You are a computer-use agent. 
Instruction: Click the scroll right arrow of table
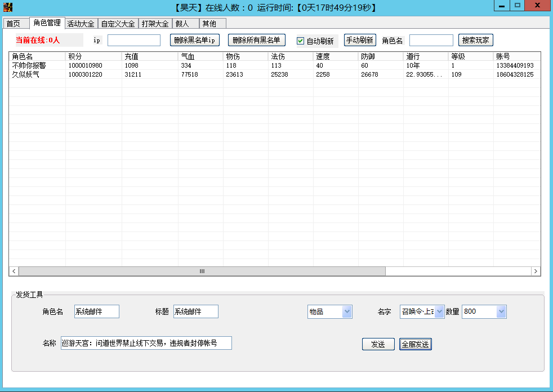pyautogui.click(x=536, y=271)
